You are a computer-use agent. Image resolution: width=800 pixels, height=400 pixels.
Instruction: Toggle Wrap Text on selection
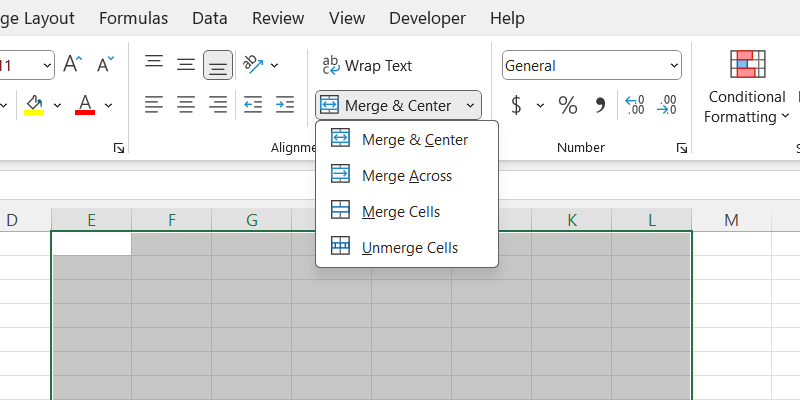click(x=367, y=66)
